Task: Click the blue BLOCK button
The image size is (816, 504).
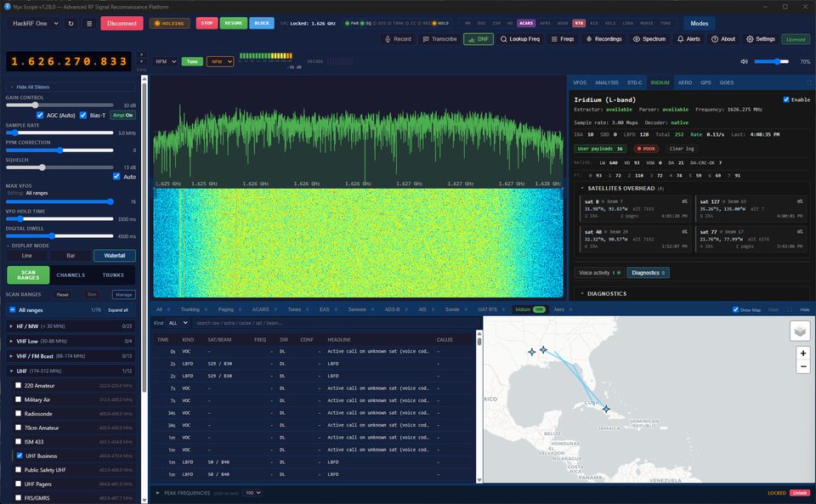Action: click(262, 24)
